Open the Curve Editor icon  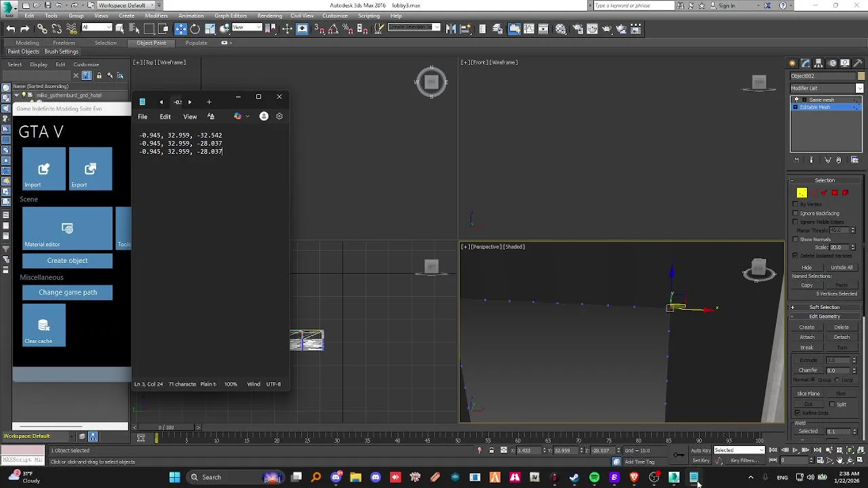coord(529,28)
